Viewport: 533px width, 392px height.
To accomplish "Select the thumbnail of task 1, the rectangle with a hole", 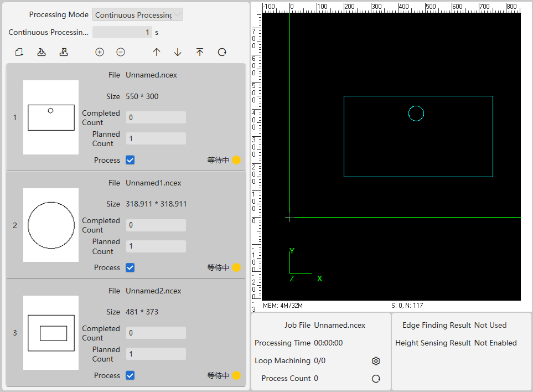I will coord(51,117).
